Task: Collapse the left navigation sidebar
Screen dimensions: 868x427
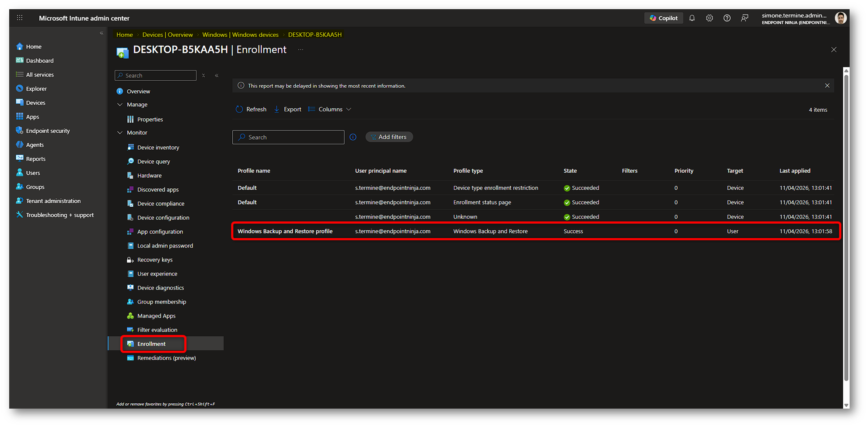Action: pos(101,33)
